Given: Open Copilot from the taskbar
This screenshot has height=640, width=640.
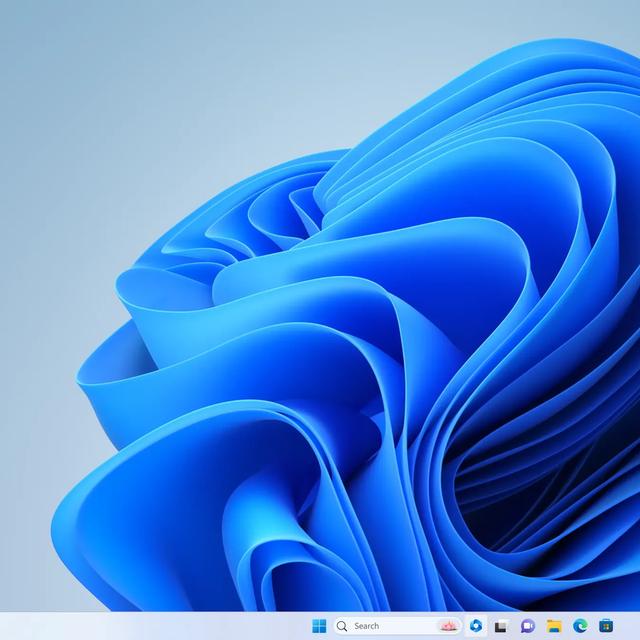Looking at the screenshot, I should coord(476,625).
